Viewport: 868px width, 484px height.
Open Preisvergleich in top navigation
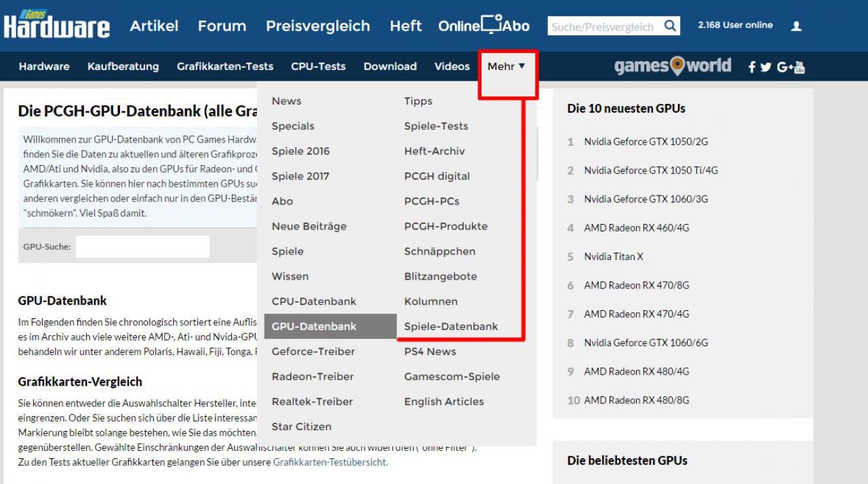coord(318,26)
